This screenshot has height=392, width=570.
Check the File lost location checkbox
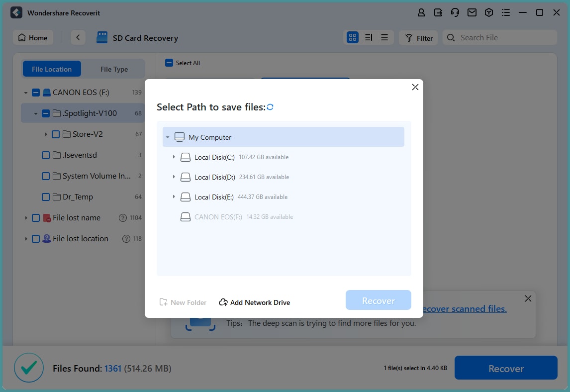tap(36, 239)
